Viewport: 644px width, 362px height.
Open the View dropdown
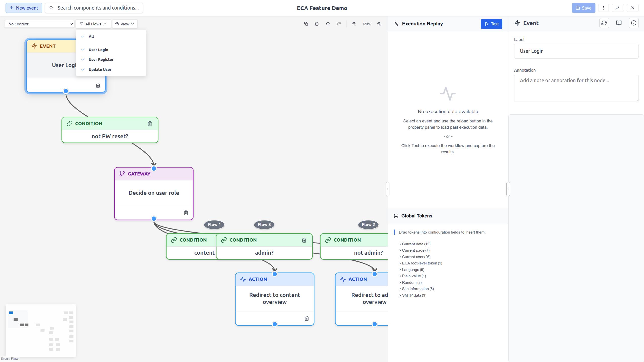(x=125, y=24)
